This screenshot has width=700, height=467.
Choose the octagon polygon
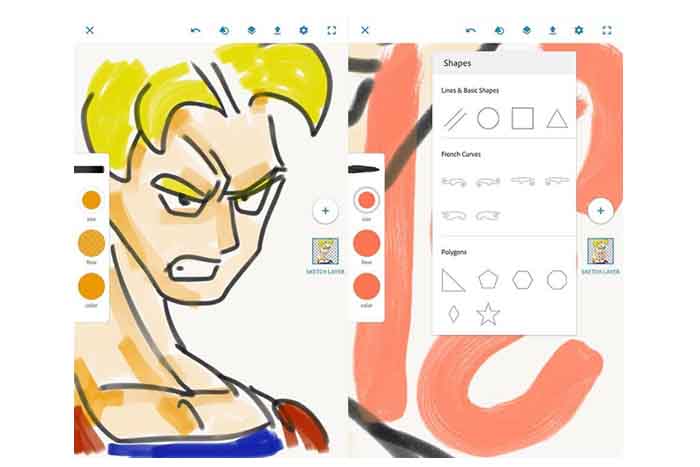pyautogui.click(x=557, y=280)
